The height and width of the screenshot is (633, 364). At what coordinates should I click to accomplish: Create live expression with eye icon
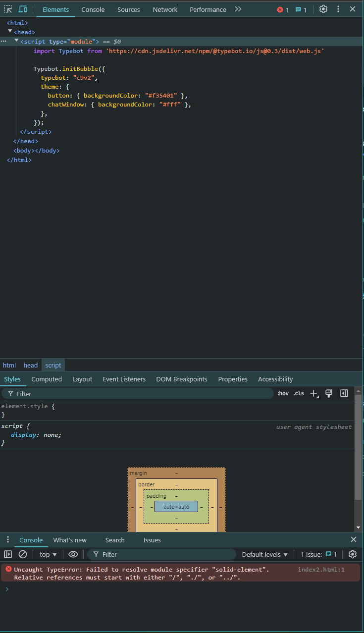point(73,554)
